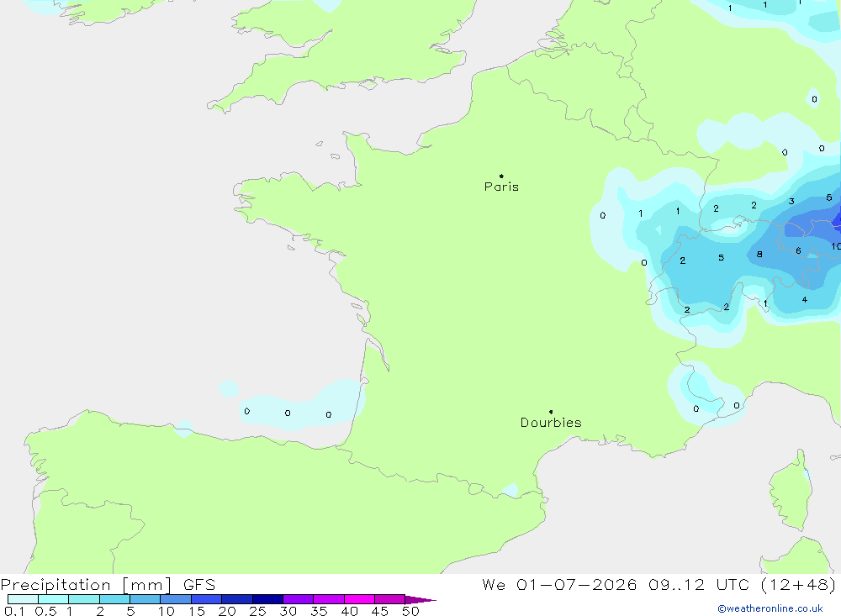Click the "09..12 UTC" time text
This screenshot has height=616, width=841.
tap(698, 585)
